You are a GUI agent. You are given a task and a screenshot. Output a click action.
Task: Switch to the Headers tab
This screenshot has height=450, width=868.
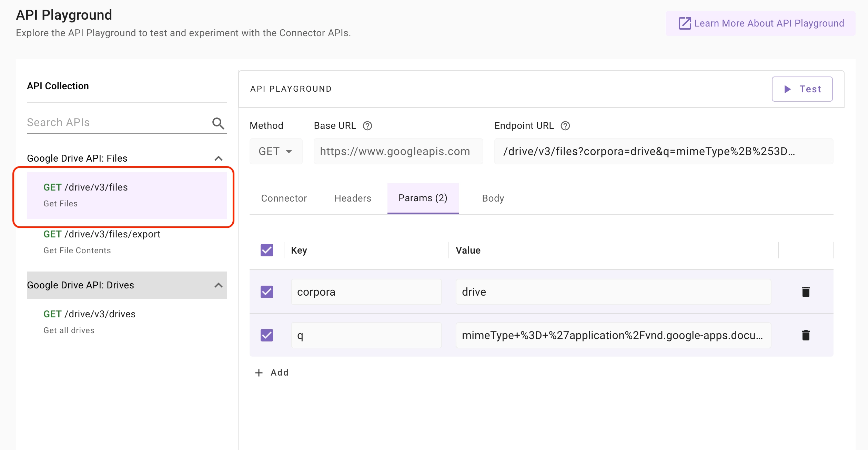click(353, 198)
